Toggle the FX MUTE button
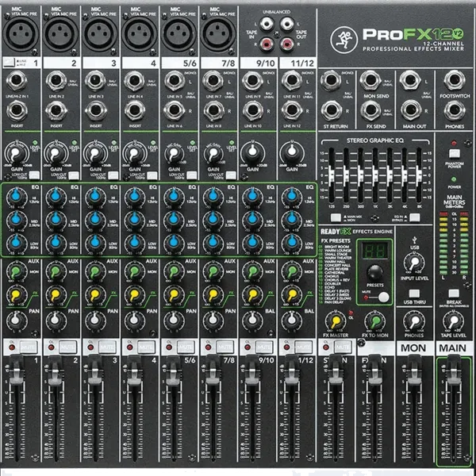Screen dimensions: 476x476 click(x=383, y=297)
